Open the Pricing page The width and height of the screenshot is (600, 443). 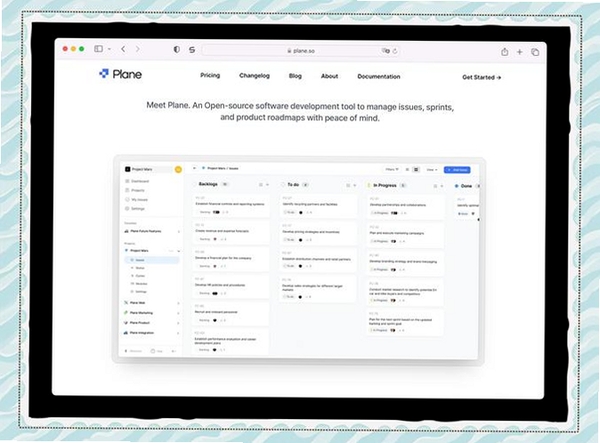[210, 75]
